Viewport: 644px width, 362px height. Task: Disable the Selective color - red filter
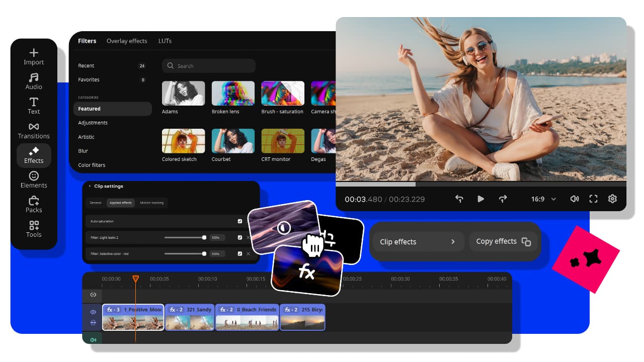point(239,254)
